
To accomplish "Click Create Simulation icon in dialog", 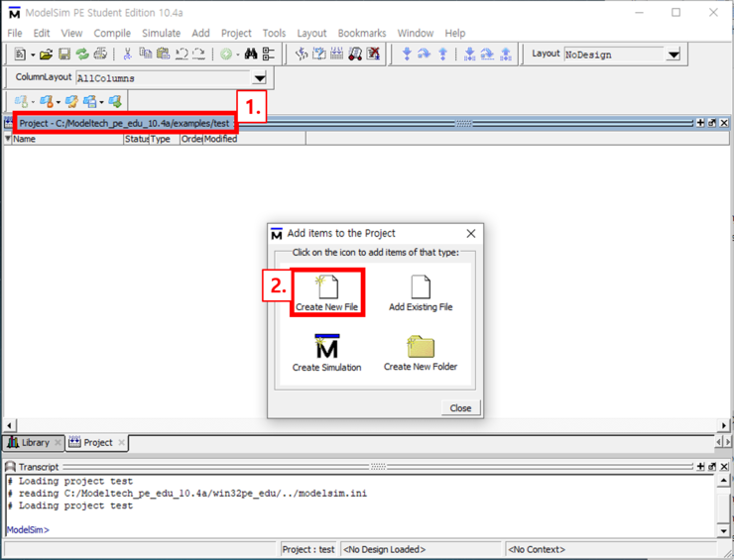I will tap(326, 353).
